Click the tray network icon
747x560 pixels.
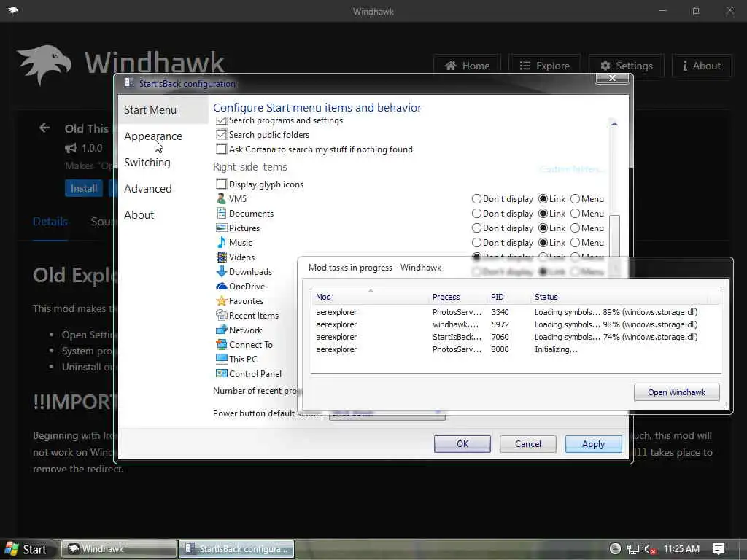click(x=632, y=549)
